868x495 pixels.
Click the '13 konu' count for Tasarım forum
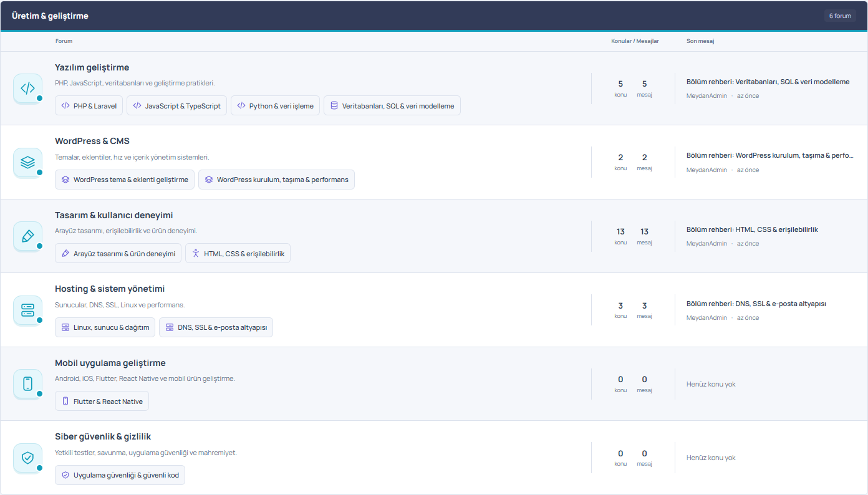click(620, 236)
